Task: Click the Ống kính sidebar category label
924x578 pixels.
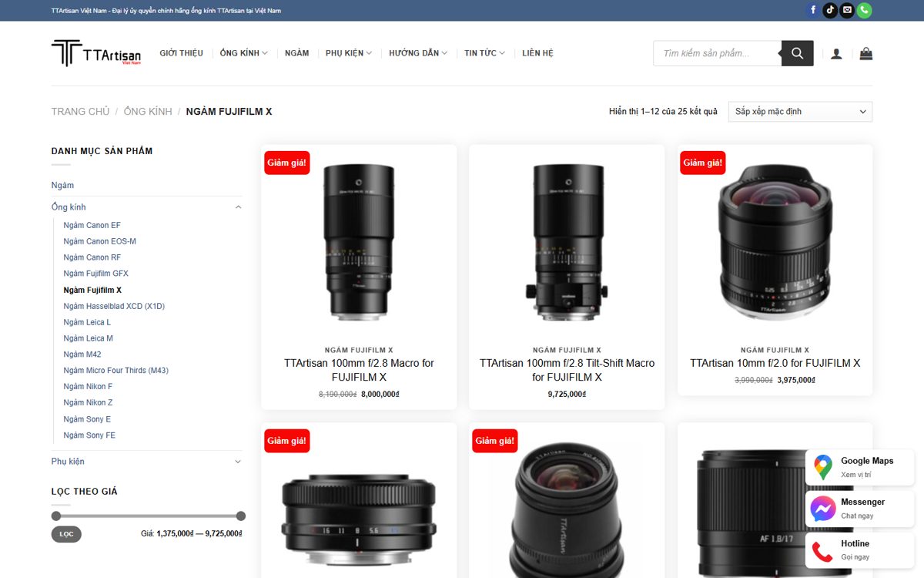Action: coord(69,207)
